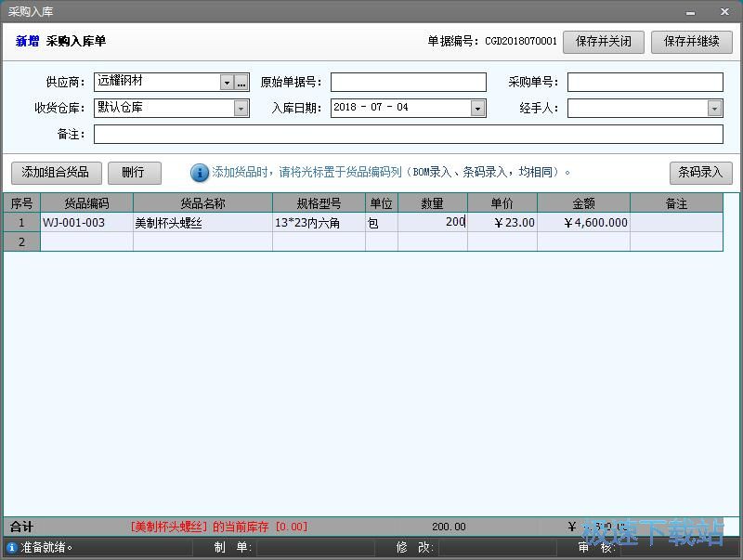Close the 采购入库 window

[x=724, y=12]
